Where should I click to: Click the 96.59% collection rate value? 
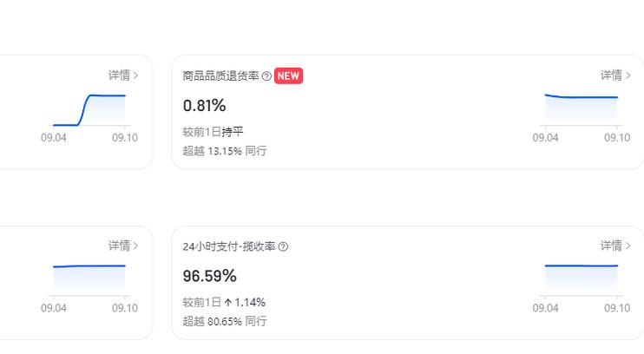coord(209,276)
